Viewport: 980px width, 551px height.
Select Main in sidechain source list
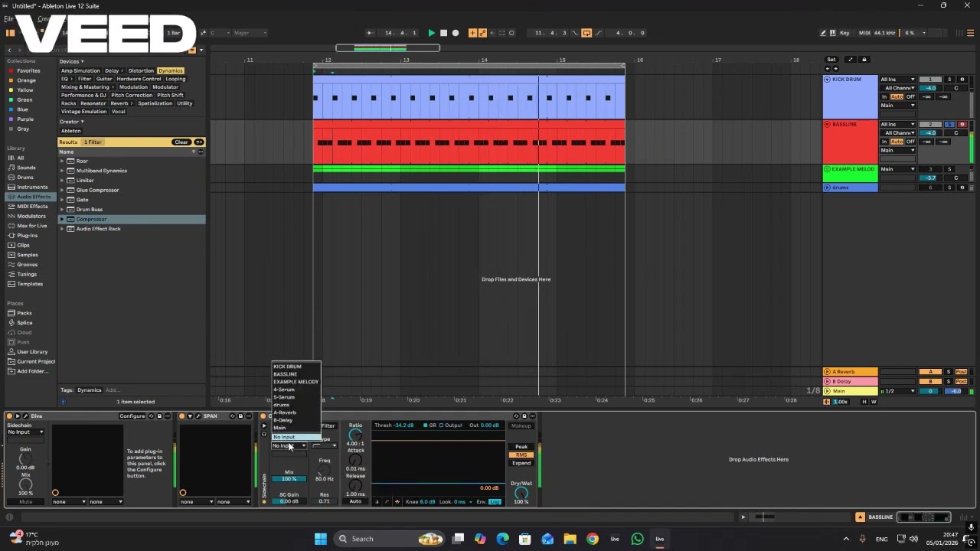pos(296,428)
